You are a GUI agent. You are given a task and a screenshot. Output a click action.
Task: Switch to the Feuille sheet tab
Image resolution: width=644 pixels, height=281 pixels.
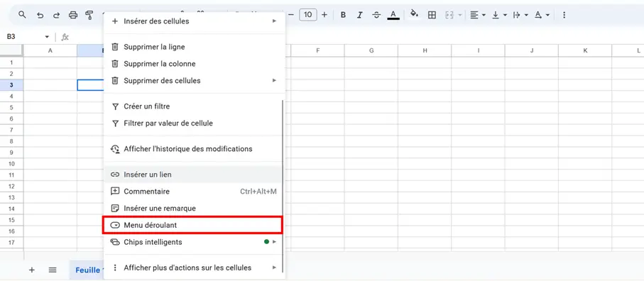coord(87,270)
